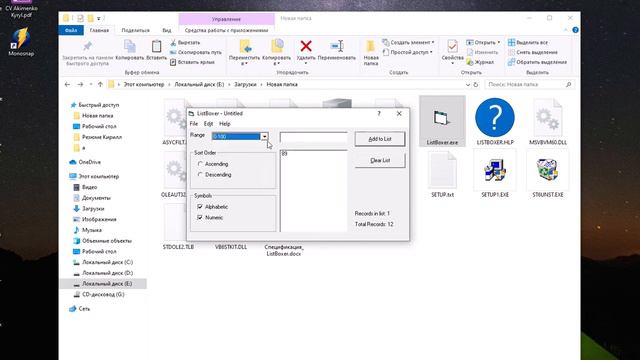
Task: Select the VB6STKIT.DLL file label
Action: tap(231, 247)
